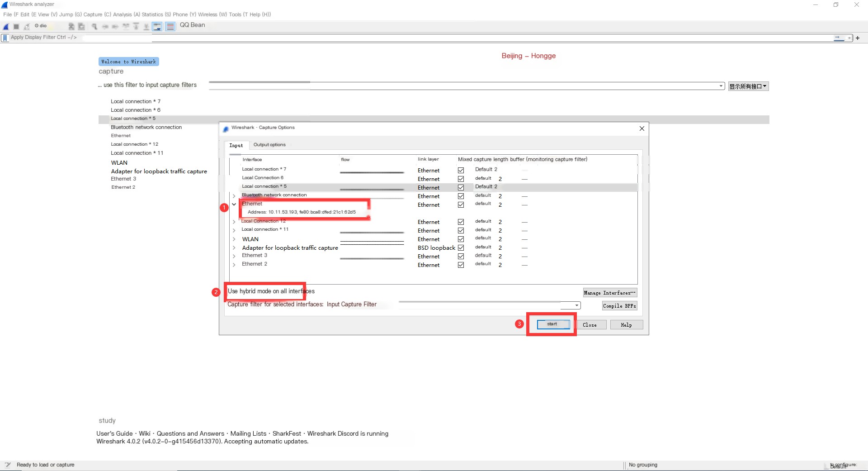Open the Mailing Lists link
The image size is (868, 471).
248,433
